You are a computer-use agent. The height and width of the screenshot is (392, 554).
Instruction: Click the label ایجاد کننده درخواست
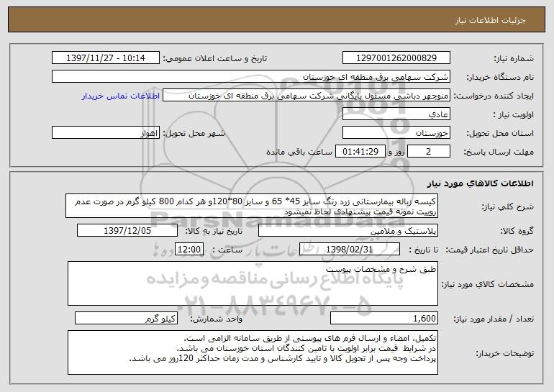pyautogui.click(x=494, y=96)
